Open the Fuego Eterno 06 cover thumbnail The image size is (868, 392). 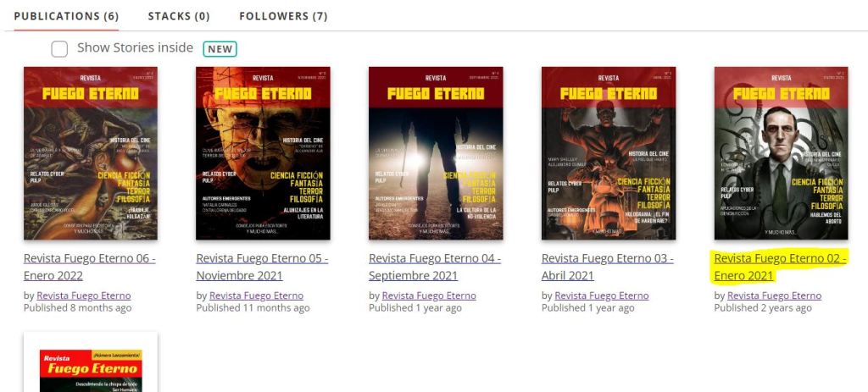coord(90,153)
